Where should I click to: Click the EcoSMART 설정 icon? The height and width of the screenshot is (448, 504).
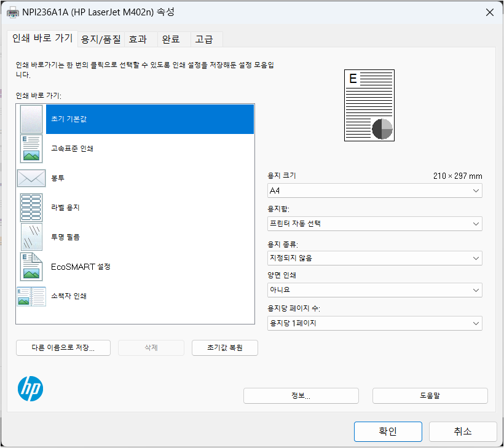coord(31,267)
